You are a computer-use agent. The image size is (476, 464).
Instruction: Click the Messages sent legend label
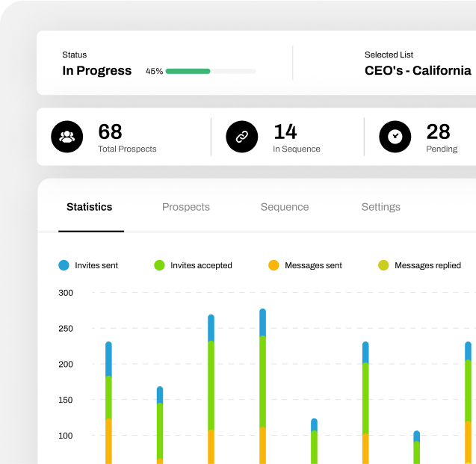coord(313,265)
